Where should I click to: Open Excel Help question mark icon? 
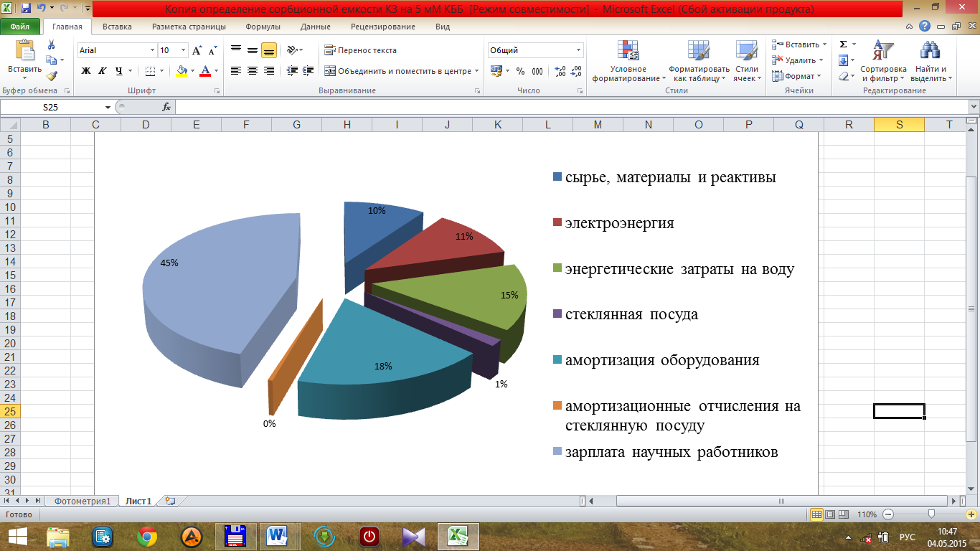click(x=925, y=27)
